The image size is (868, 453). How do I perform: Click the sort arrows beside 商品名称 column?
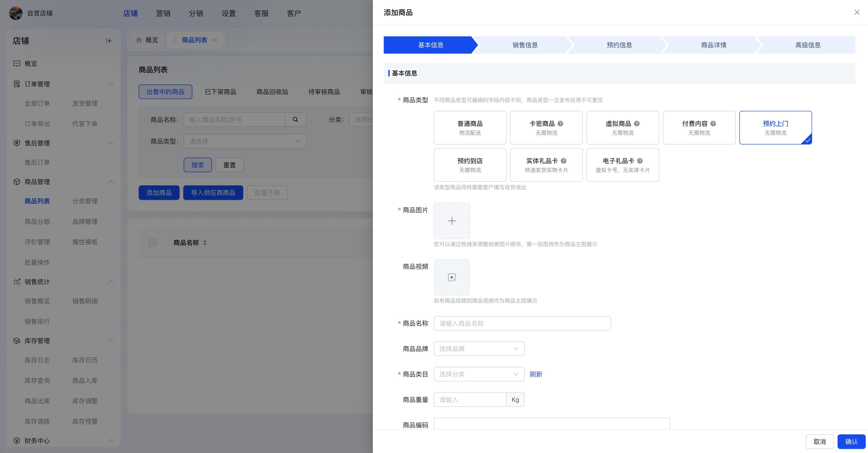[x=205, y=242]
